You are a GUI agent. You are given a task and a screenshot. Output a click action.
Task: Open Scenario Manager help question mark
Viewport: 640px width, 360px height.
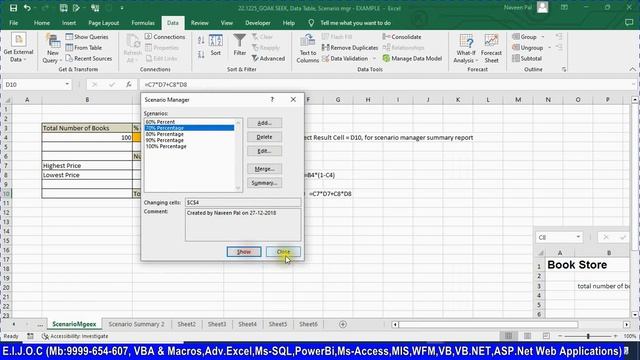272,100
